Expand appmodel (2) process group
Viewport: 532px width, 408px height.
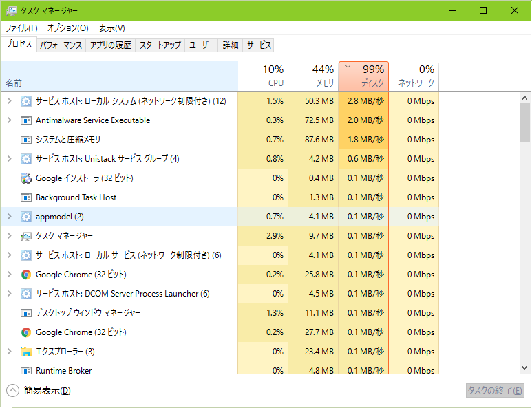(10, 216)
